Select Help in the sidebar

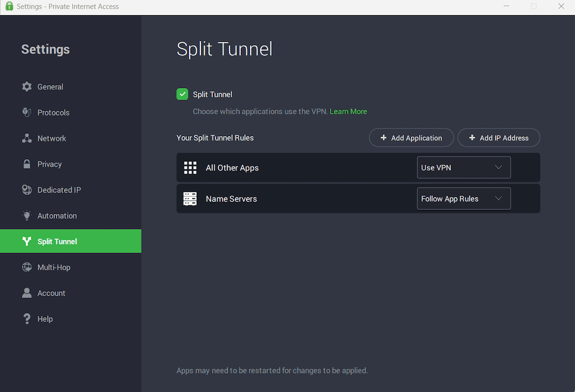(43, 319)
